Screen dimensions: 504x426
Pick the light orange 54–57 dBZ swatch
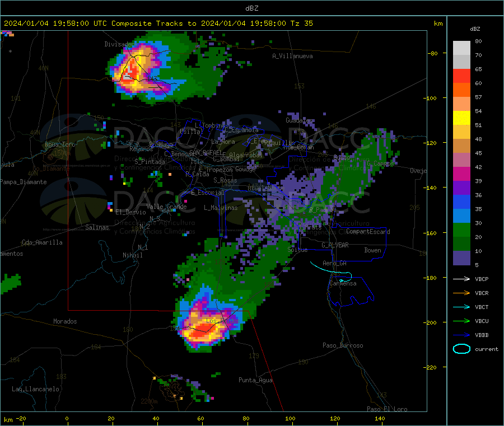pos(461,104)
